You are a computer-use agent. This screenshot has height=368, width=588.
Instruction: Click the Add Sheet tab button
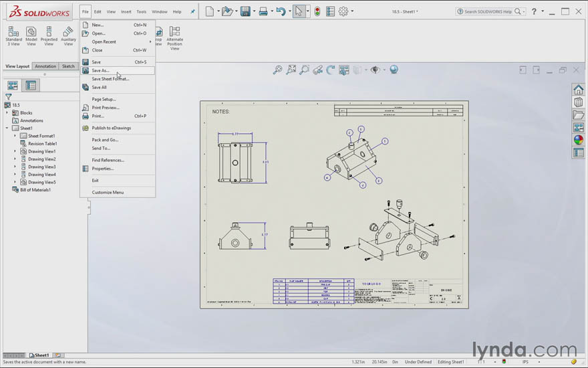pyautogui.click(x=58, y=355)
